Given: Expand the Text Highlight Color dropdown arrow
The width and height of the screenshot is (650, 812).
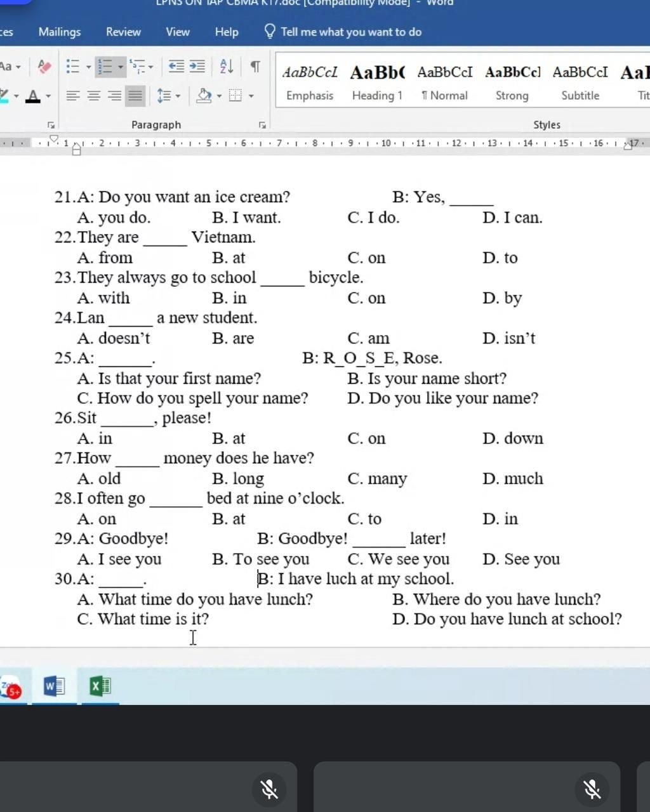Looking at the screenshot, I should coord(16,96).
